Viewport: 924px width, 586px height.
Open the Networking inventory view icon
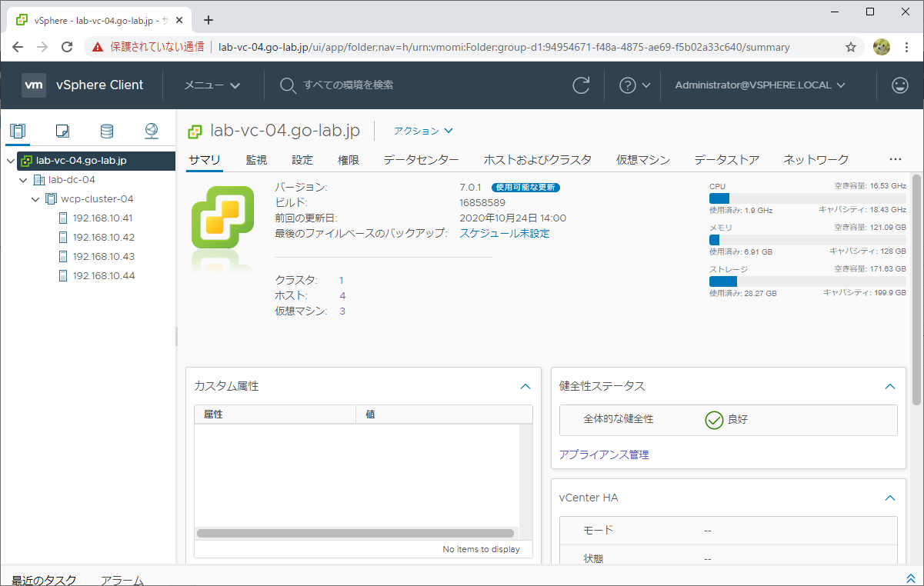click(152, 131)
